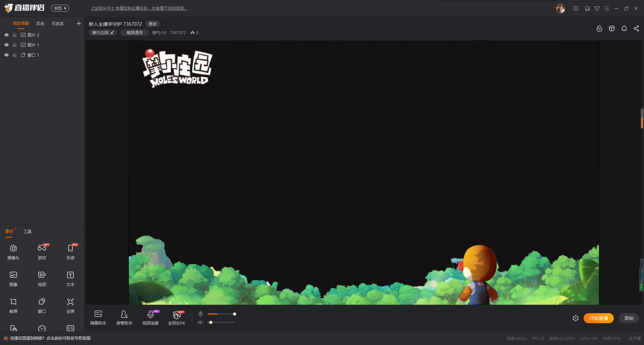Click the 录制 record button

[629, 318]
